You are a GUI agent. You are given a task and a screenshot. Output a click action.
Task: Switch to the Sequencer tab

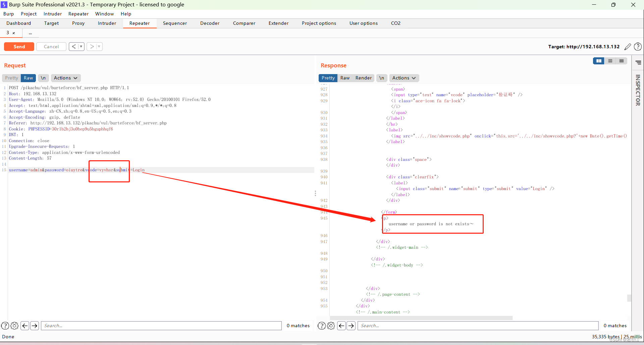[175, 23]
